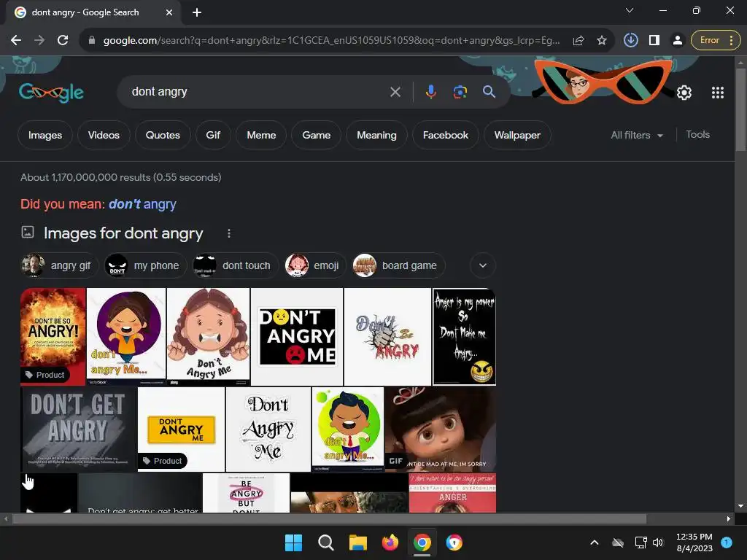Image resolution: width=747 pixels, height=560 pixels.
Task: Share this page from the address bar
Action: pos(578,41)
